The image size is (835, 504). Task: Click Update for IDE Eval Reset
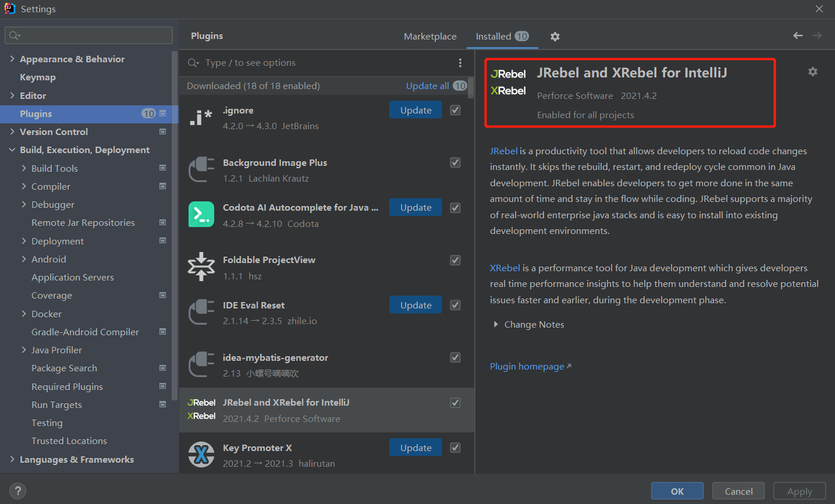pyautogui.click(x=415, y=305)
